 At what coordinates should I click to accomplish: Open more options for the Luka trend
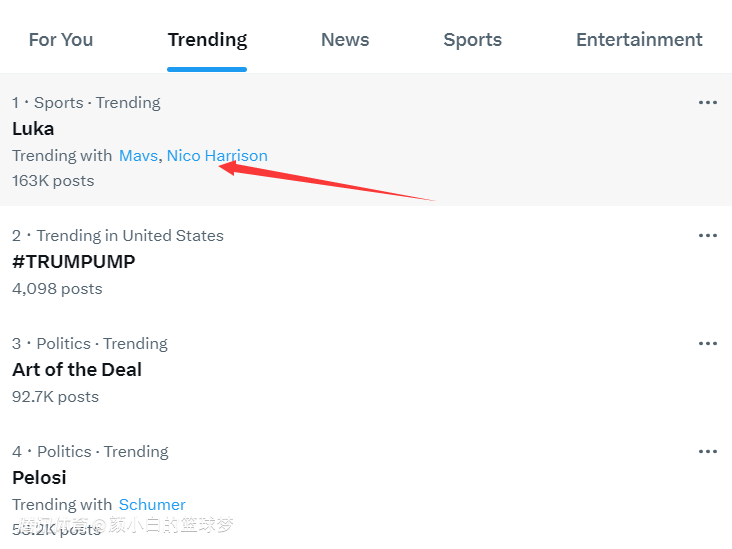pos(708,103)
